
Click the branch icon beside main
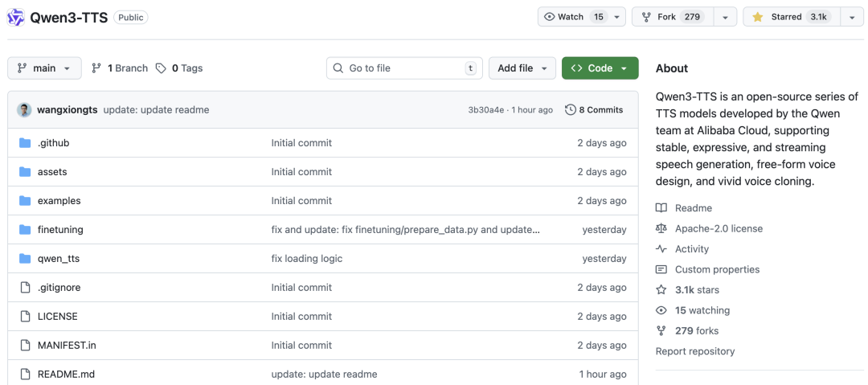(23, 68)
